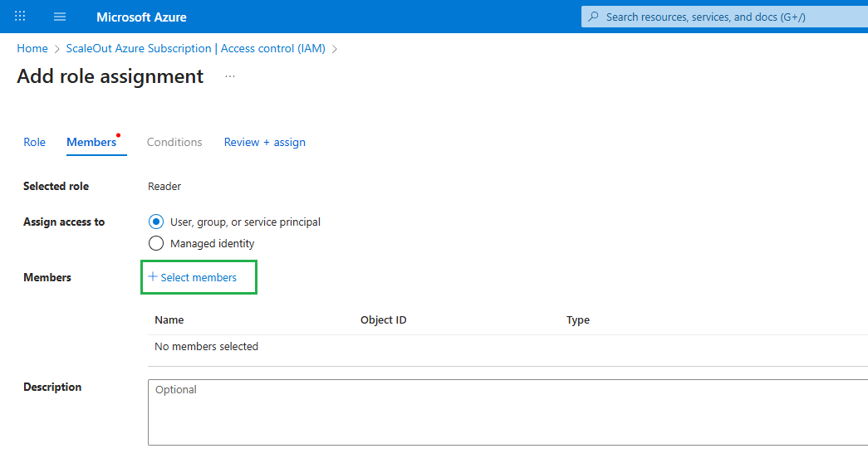Switch to the Role tab
This screenshot has height=468, width=868.
(x=34, y=142)
